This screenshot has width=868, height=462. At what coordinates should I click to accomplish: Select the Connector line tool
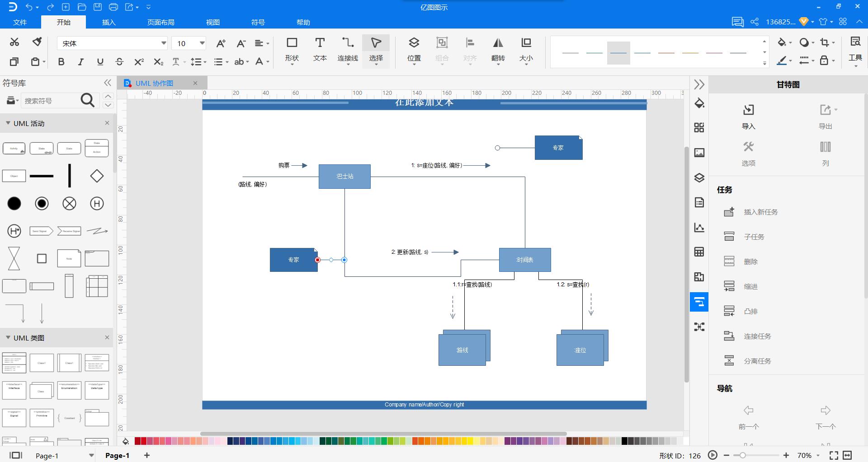[348, 49]
